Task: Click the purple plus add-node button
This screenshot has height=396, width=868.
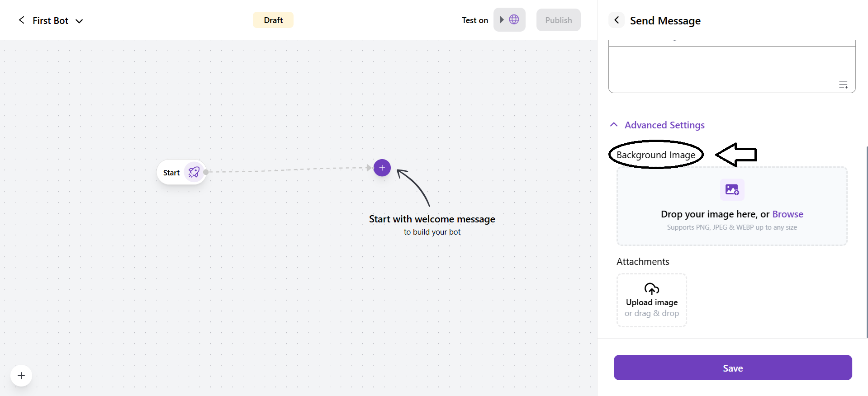Action: [x=382, y=168]
